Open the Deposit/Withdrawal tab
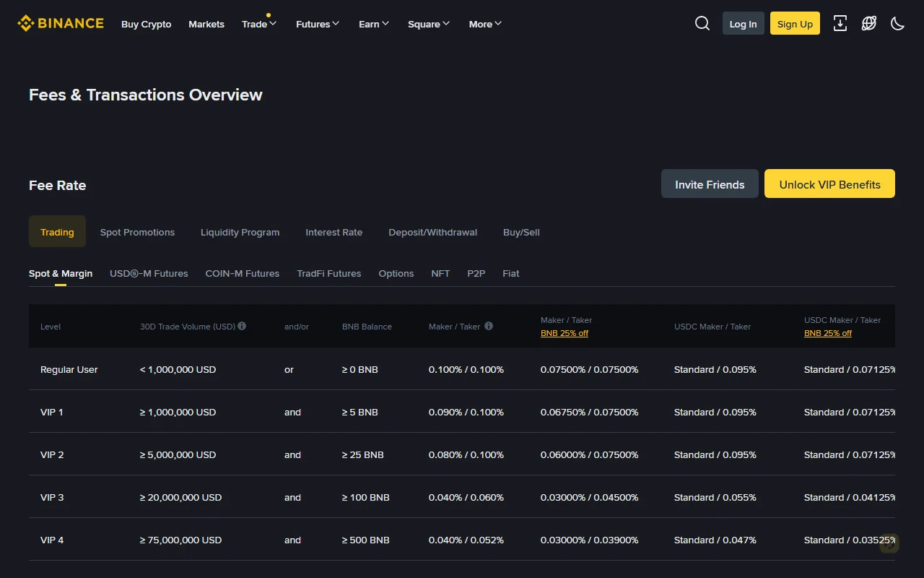 pyautogui.click(x=432, y=232)
